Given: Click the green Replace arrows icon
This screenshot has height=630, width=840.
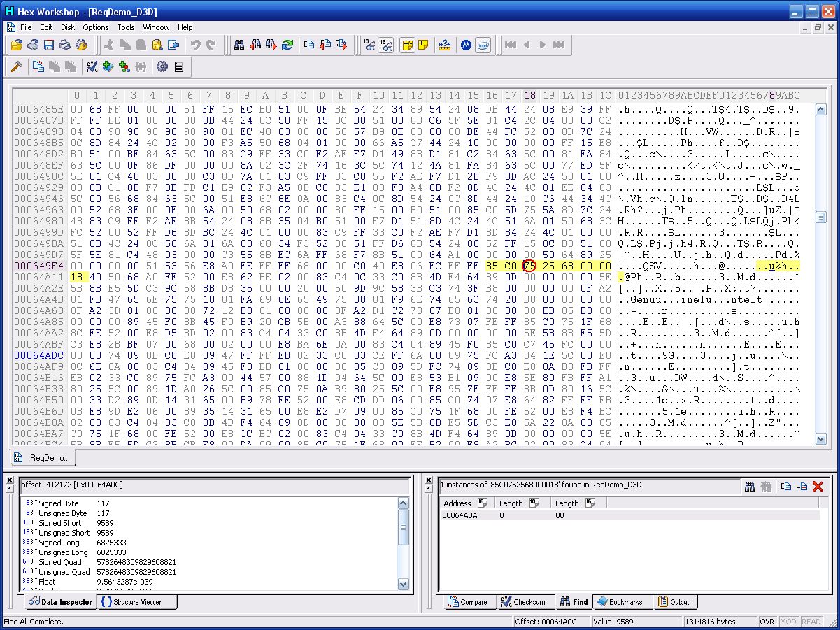Looking at the screenshot, I should pos(287,45).
